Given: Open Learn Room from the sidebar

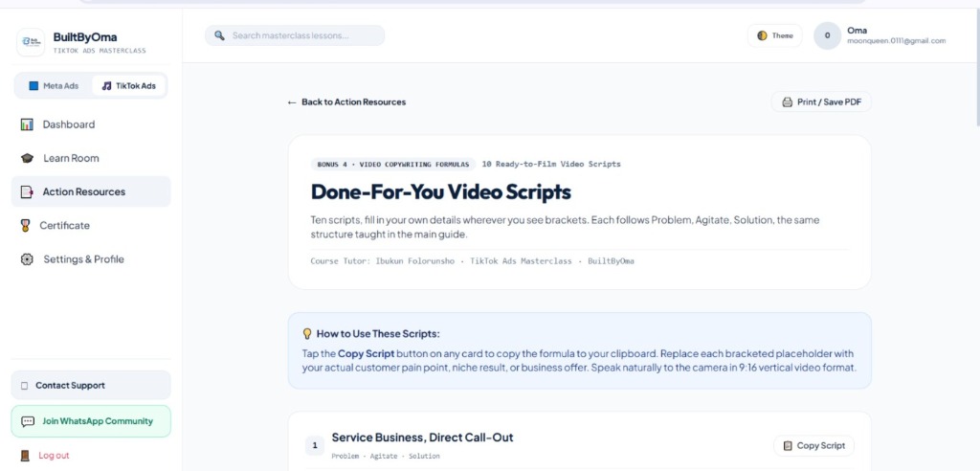Looking at the screenshot, I should coord(91,158).
